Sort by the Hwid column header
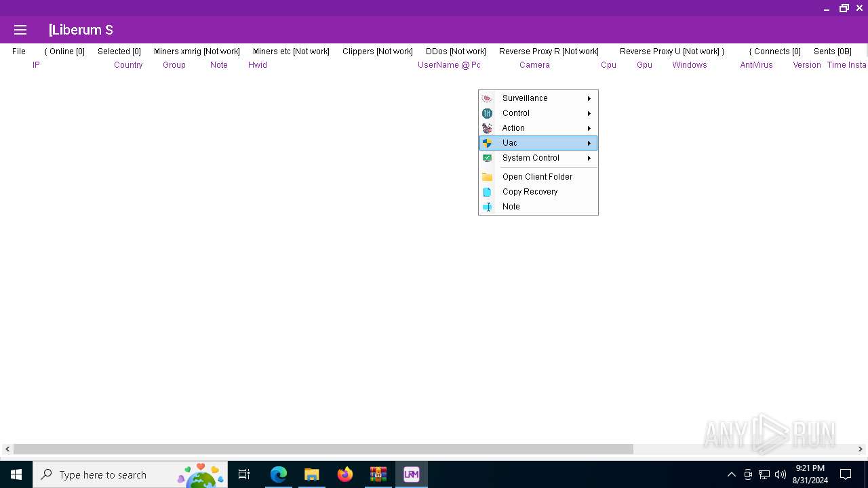 (x=258, y=65)
